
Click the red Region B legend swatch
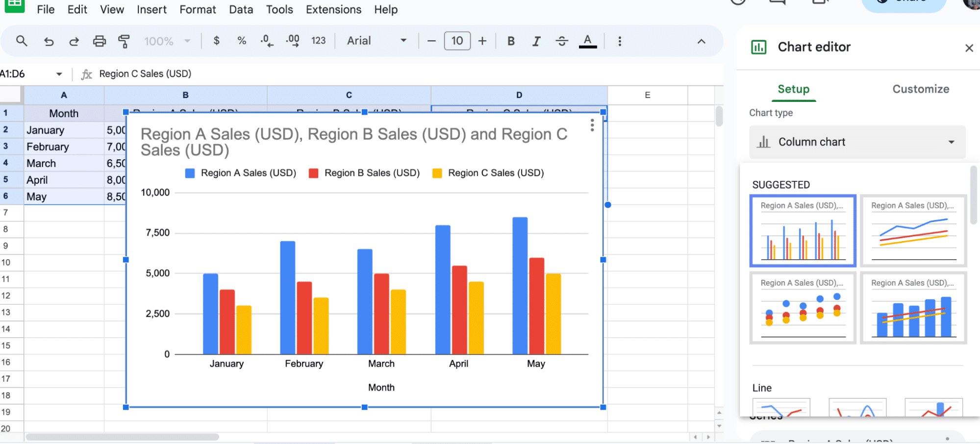(313, 173)
